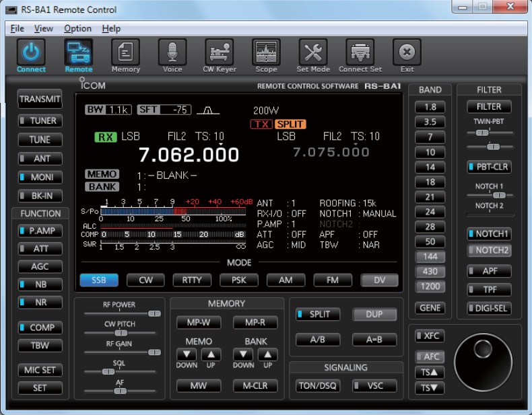Click the AGC function button
The image size is (532, 415).
[40, 266]
